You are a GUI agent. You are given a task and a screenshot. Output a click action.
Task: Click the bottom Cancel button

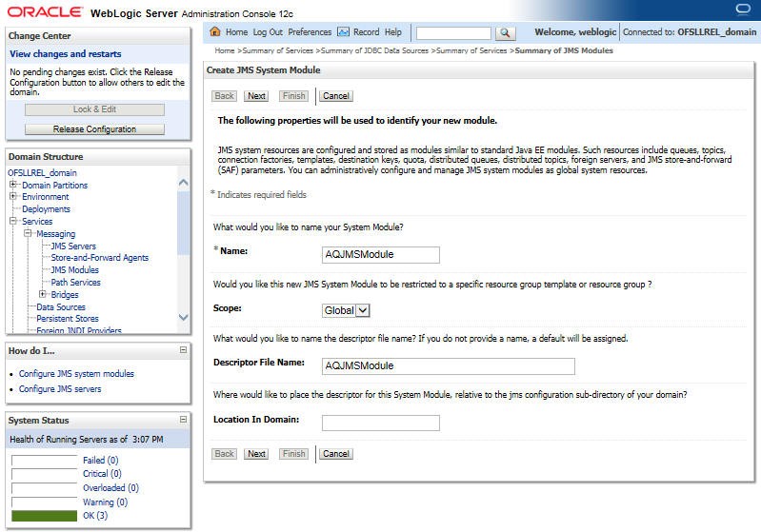click(x=336, y=454)
